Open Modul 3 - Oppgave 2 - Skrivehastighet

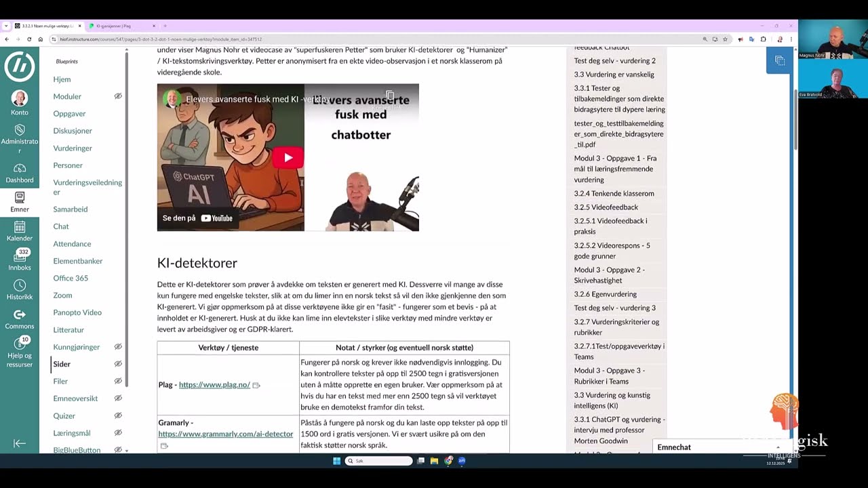point(609,275)
